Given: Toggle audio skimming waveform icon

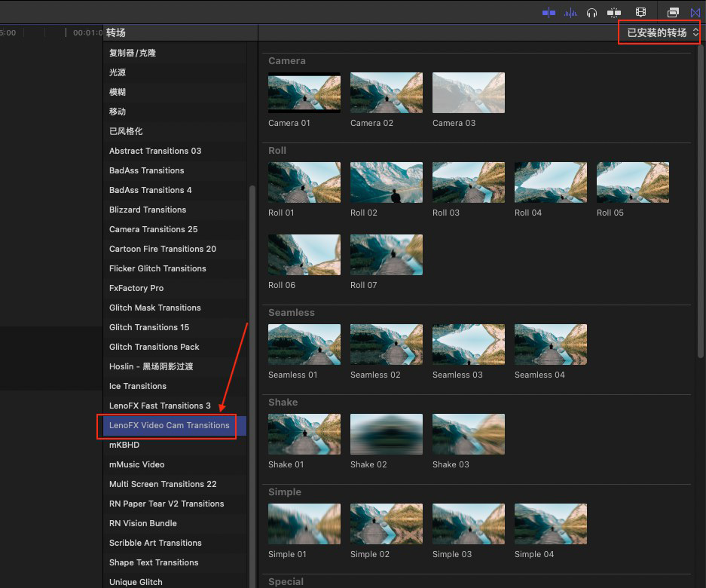Looking at the screenshot, I should 570,13.
